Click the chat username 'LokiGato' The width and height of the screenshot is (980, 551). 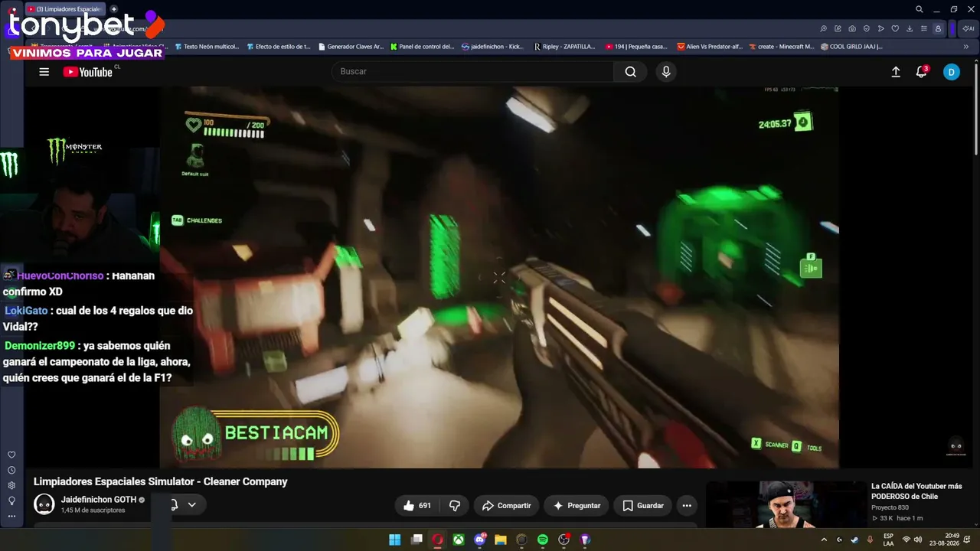click(x=26, y=311)
